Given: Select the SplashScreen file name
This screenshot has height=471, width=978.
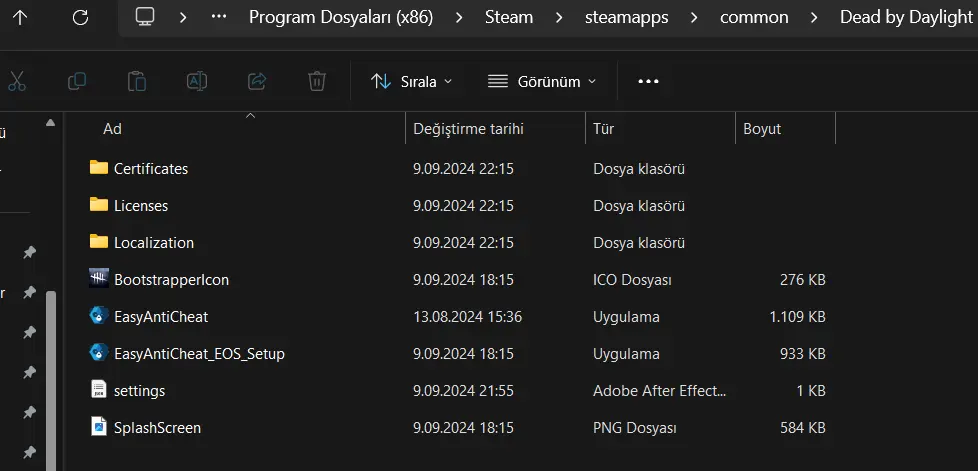Looking at the screenshot, I should pyautogui.click(x=158, y=428).
